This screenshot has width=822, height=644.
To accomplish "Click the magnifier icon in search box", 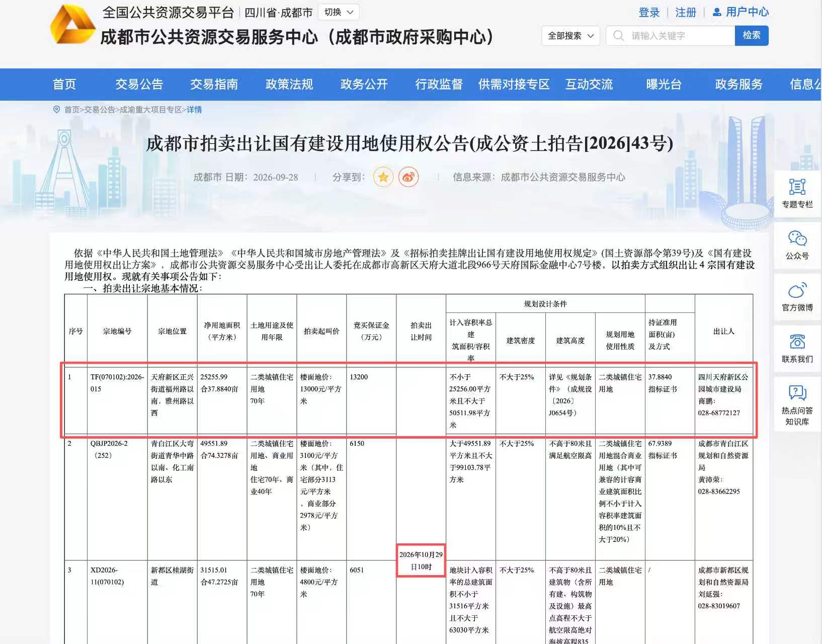I will point(619,36).
